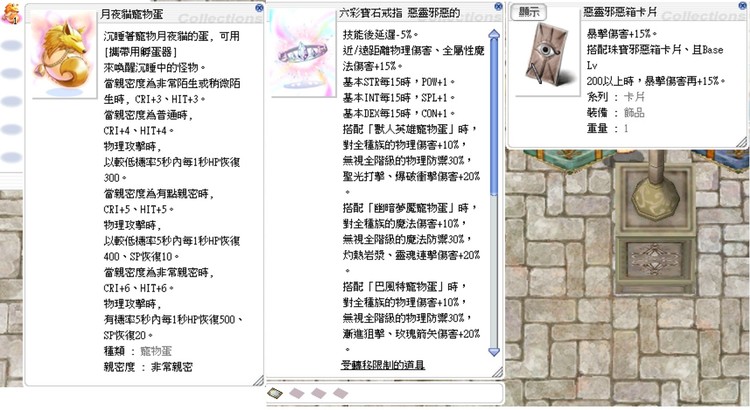The image size is (750, 410).
Task: Click the inserted card icon in ring's slot bar
Action: pos(275,393)
